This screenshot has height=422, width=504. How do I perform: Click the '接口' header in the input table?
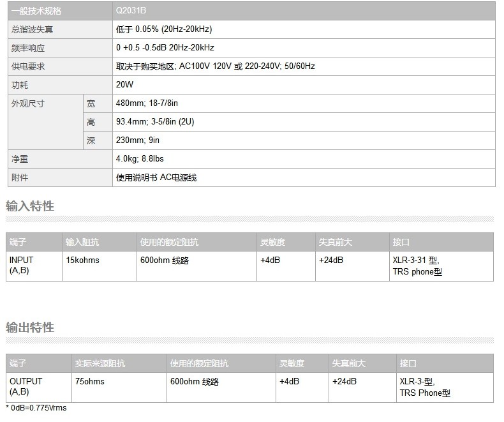pyautogui.click(x=441, y=242)
